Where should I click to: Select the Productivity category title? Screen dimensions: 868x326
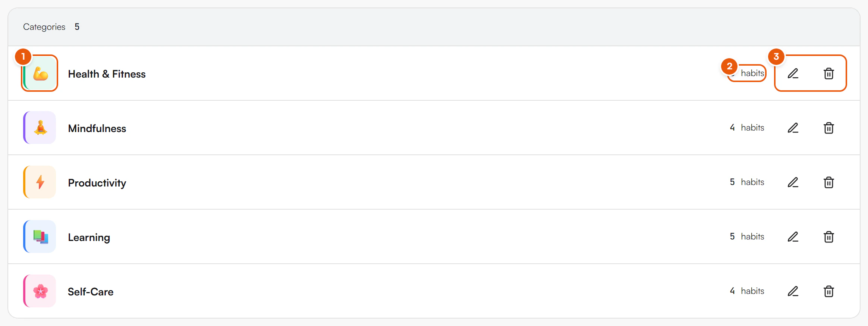97,183
